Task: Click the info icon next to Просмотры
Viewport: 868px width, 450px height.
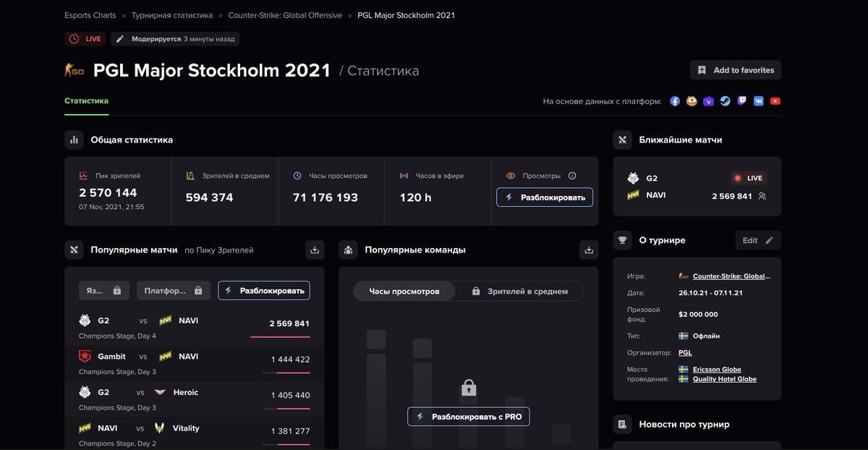Action: click(x=572, y=176)
